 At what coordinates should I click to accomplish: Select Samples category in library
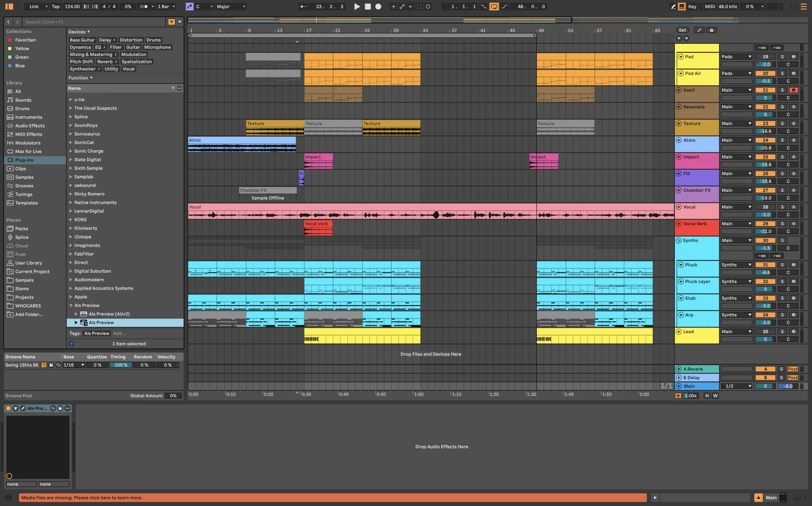(24, 177)
